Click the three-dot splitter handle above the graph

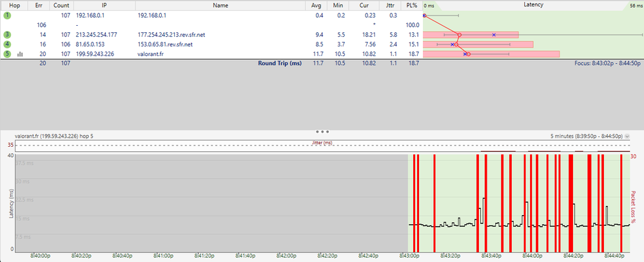pyautogui.click(x=322, y=131)
